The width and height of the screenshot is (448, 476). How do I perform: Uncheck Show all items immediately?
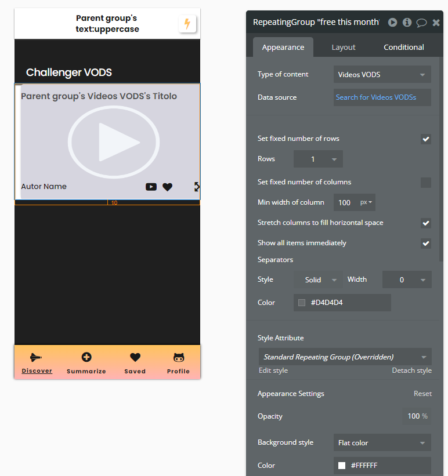(x=426, y=244)
